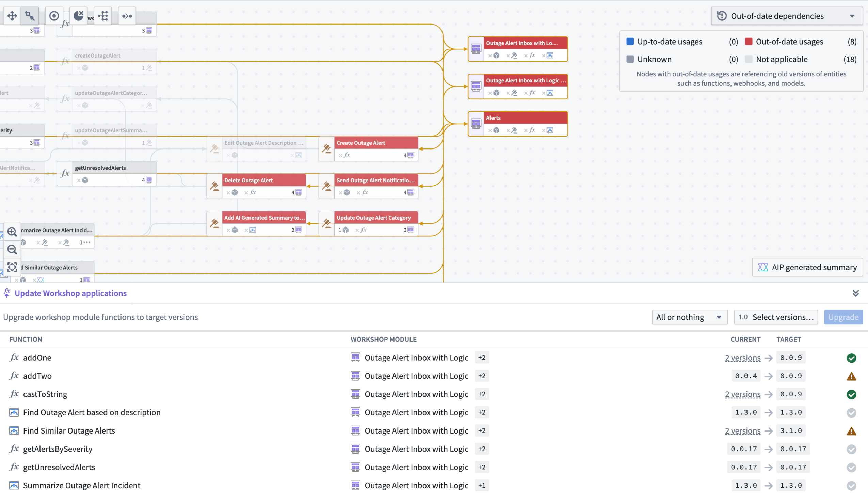
Task: Click the TARGET column header
Action: [788, 339]
